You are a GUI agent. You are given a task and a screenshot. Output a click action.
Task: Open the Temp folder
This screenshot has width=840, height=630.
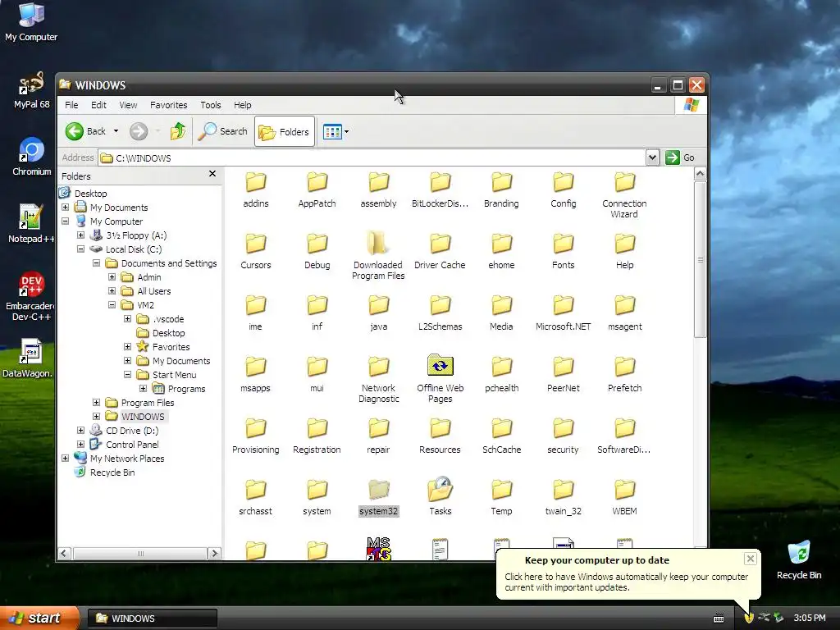[501, 491]
